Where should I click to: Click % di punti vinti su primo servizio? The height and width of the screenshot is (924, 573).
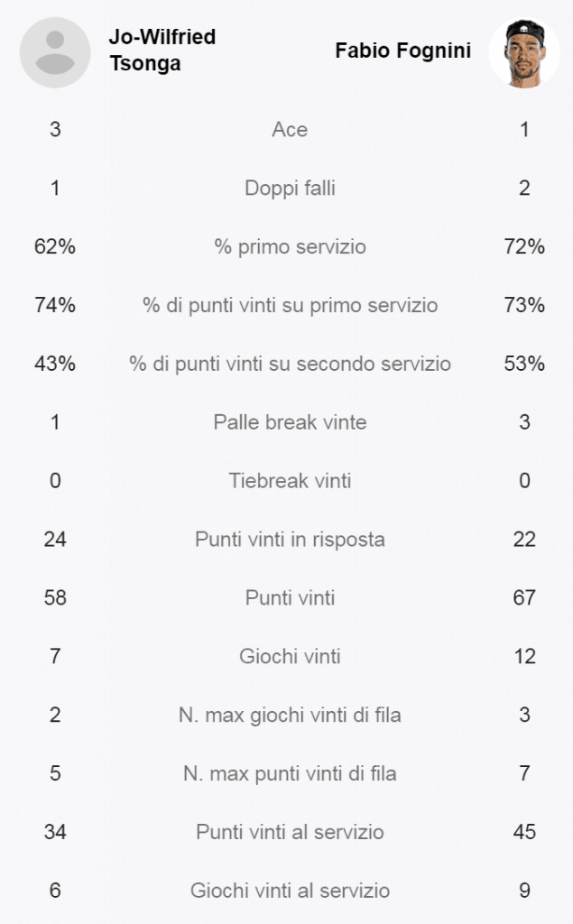click(x=290, y=305)
